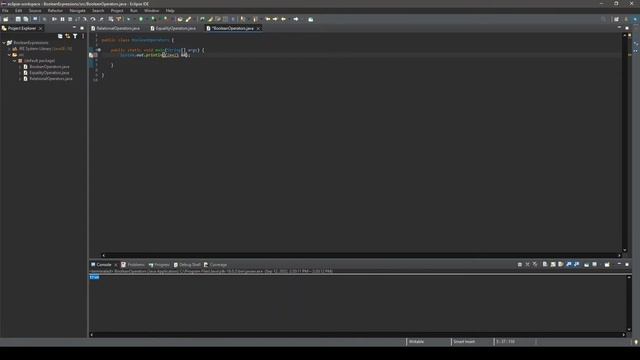Expand the RelationalOperators.java tree node arrow
The width and height of the screenshot is (640, 360).
point(20,78)
